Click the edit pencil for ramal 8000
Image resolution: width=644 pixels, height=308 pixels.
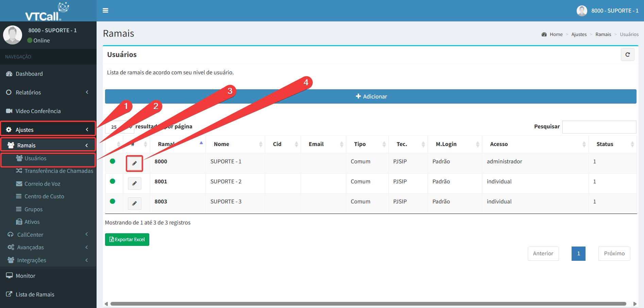point(134,163)
